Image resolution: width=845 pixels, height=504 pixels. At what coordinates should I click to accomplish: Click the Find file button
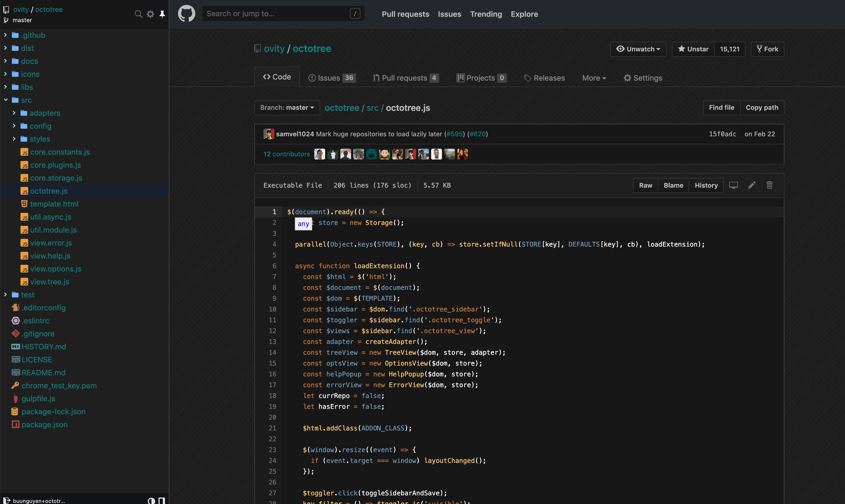click(x=722, y=107)
